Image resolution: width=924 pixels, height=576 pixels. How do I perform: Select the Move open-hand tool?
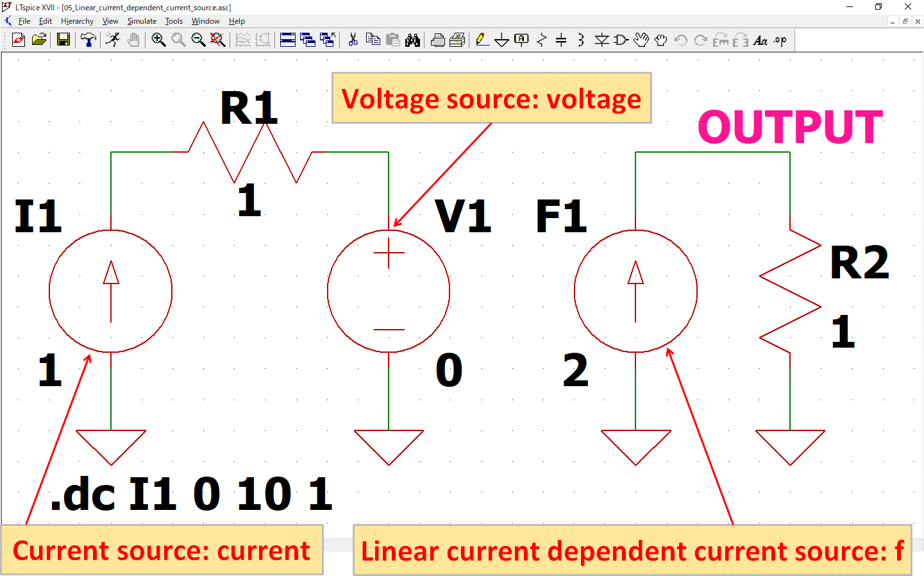pyautogui.click(x=641, y=40)
